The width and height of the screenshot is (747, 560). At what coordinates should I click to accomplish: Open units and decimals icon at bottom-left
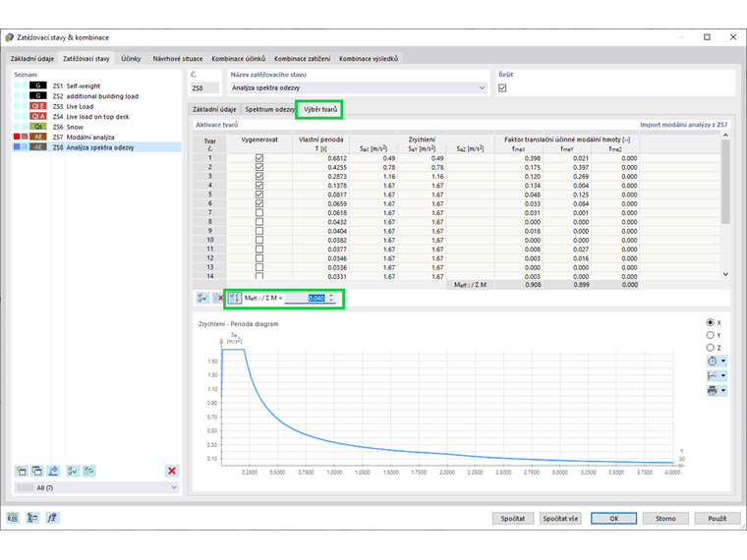pyautogui.click(x=13, y=518)
